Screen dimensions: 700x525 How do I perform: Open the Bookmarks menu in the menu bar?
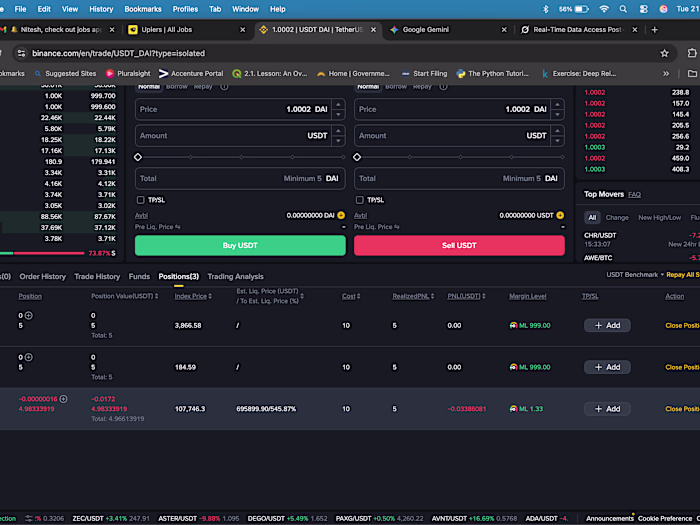143,9
